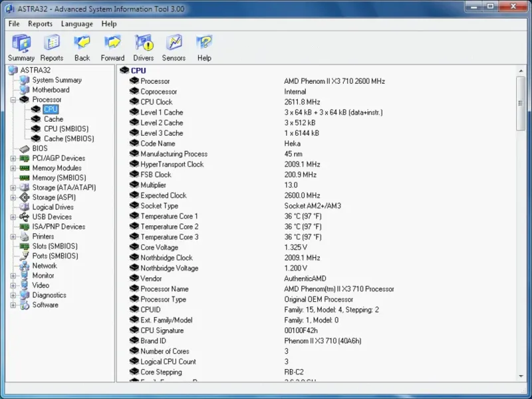Click the Reports toolbar icon
The height and width of the screenshot is (399, 532).
click(52, 43)
